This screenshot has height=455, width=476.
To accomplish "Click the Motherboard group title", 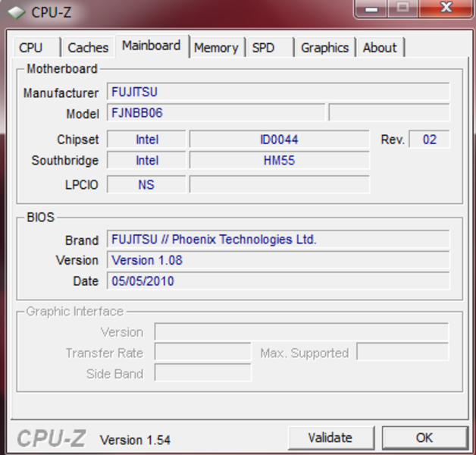I will [62, 69].
